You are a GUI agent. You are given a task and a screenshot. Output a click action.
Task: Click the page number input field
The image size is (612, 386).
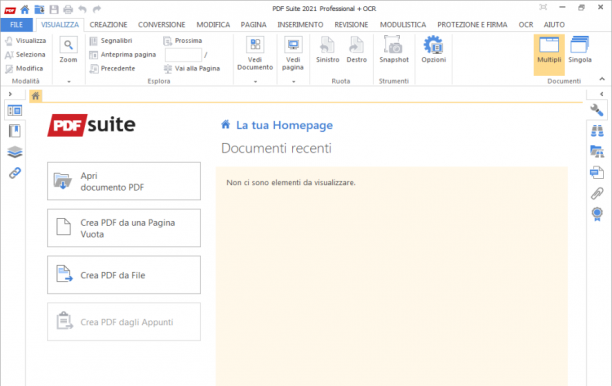(x=183, y=55)
